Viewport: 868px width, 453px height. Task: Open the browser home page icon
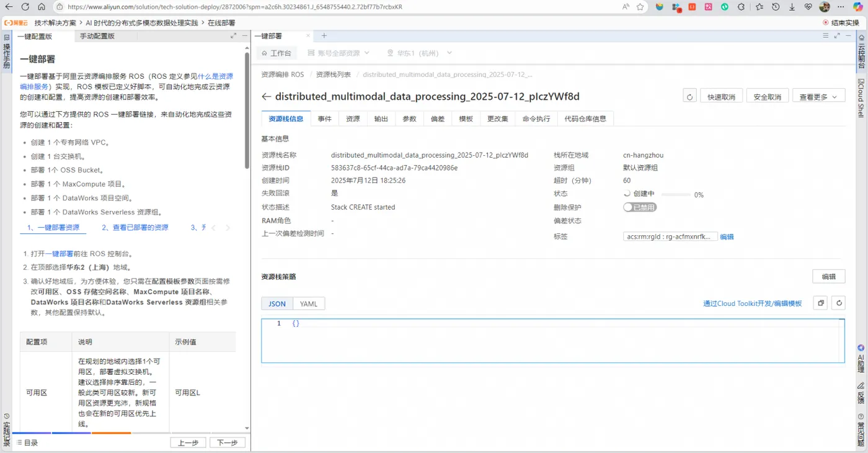point(41,7)
